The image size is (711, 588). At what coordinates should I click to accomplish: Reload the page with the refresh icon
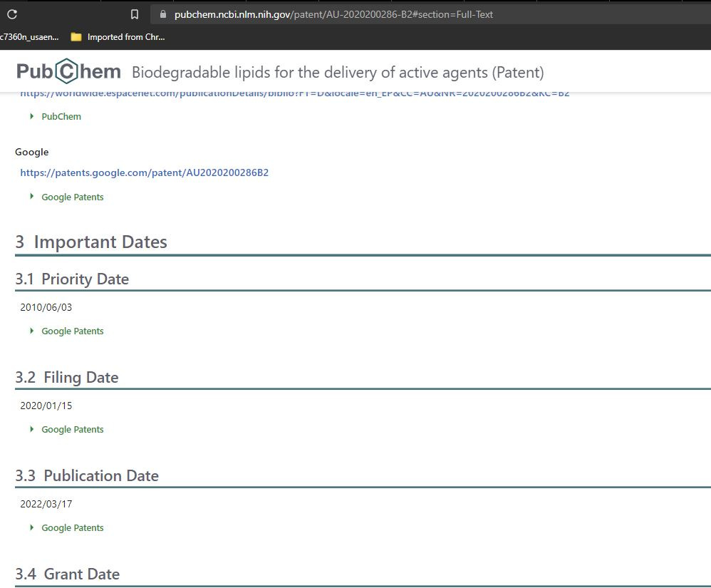(x=12, y=14)
